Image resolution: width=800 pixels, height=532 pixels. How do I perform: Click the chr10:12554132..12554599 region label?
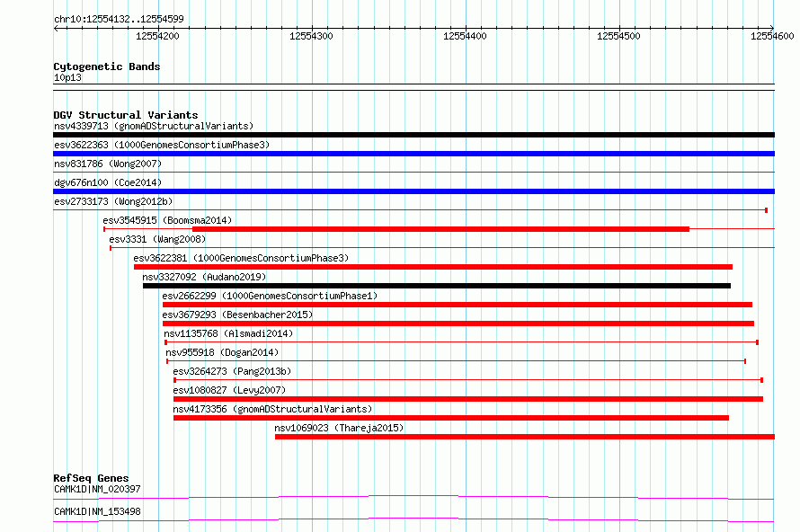point(119,19)
